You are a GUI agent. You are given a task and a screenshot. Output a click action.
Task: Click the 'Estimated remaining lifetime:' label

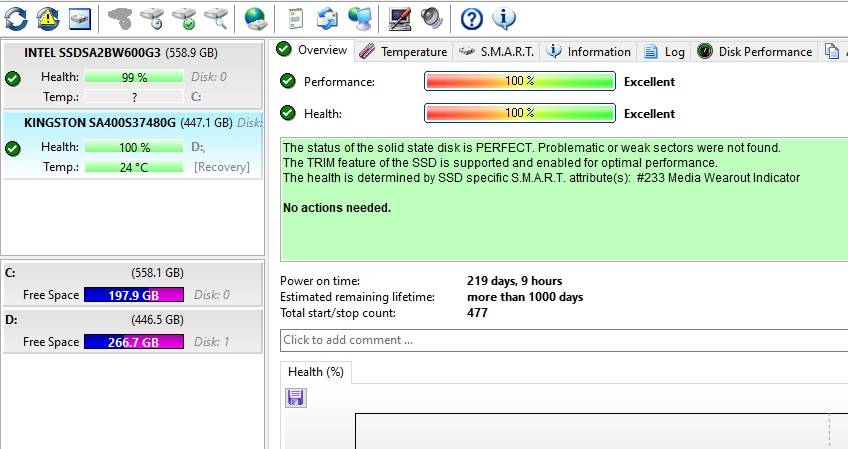click(357, 297)
